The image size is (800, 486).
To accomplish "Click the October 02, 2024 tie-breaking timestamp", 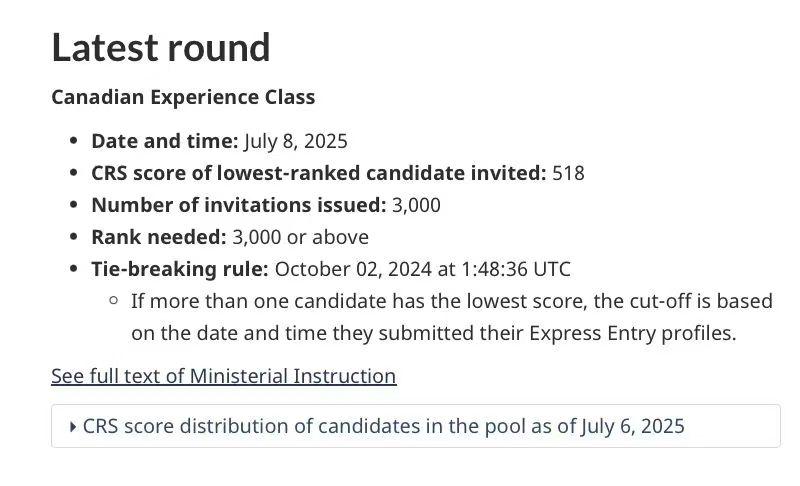I will coord(422,269).
